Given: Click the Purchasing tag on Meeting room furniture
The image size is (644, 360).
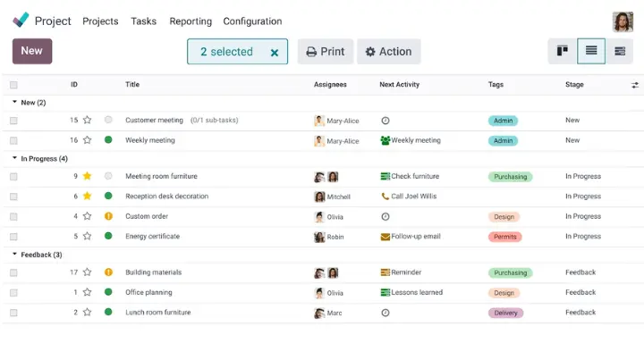Looking at the screenshot, I should click(510, 177).
